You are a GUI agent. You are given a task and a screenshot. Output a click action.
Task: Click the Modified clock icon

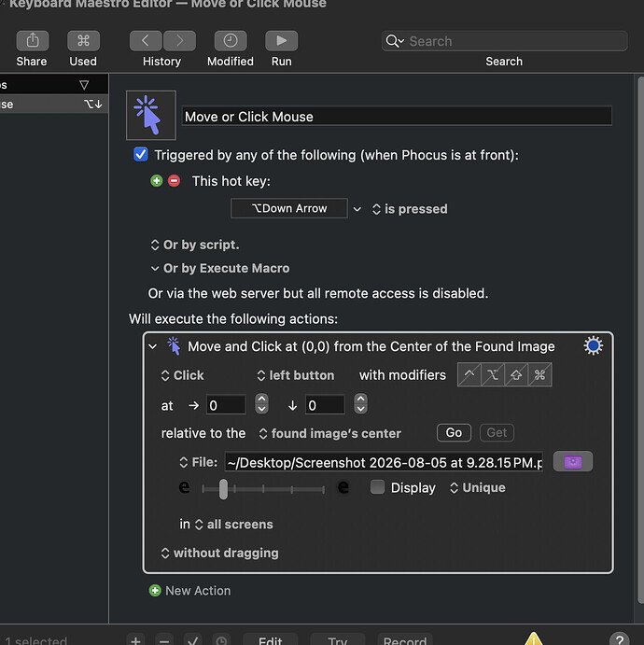(231, 41)
